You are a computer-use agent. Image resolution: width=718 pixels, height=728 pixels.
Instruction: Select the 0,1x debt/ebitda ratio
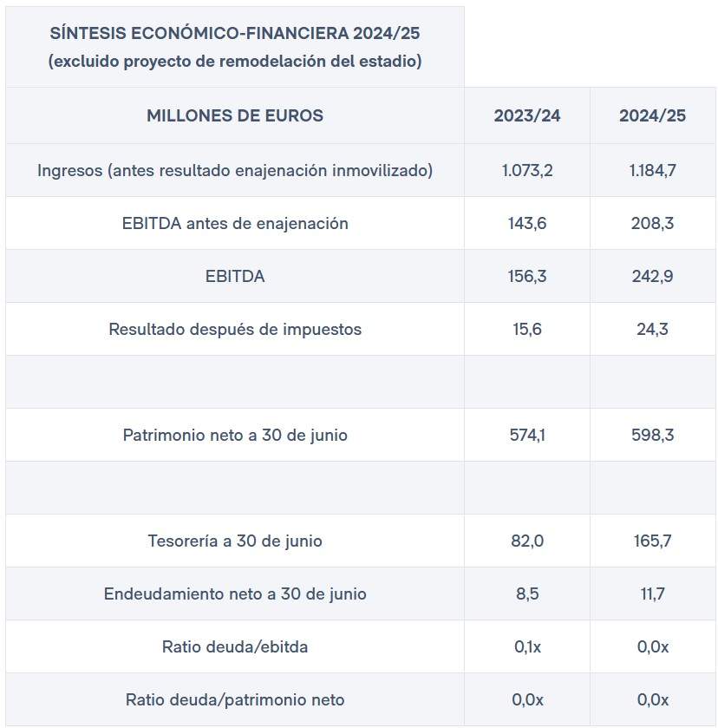click(x=527, y=646)
